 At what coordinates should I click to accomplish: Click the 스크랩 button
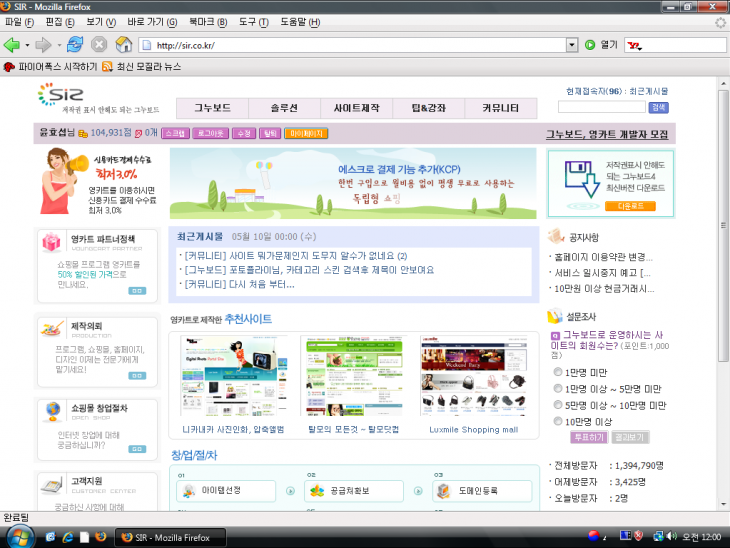point(175,134)
